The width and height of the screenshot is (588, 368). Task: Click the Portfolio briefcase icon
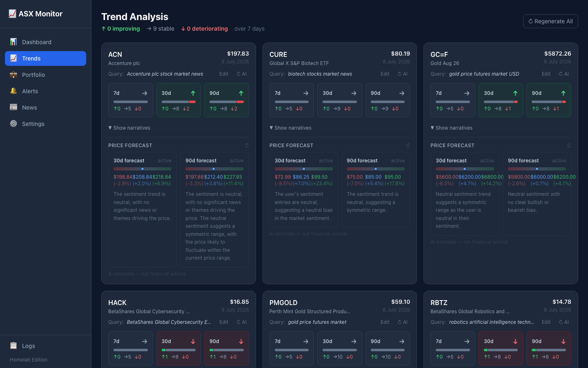tap(13, 74)
